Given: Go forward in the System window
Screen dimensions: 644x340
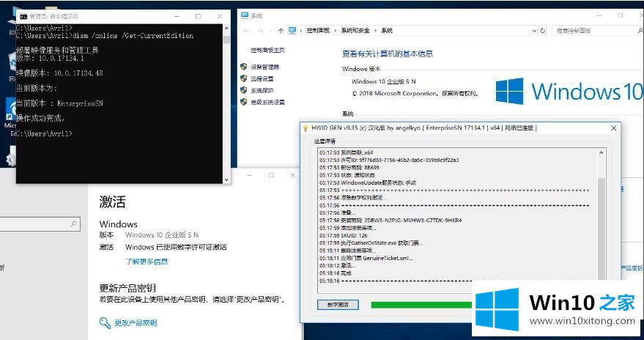Looking at the screenshot, I should coord(260,31).
